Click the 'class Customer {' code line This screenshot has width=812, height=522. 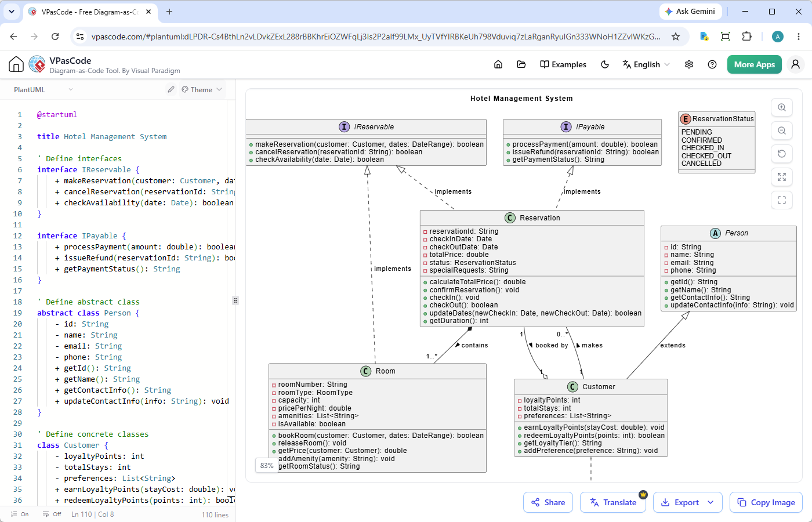(x=72, y=445)
